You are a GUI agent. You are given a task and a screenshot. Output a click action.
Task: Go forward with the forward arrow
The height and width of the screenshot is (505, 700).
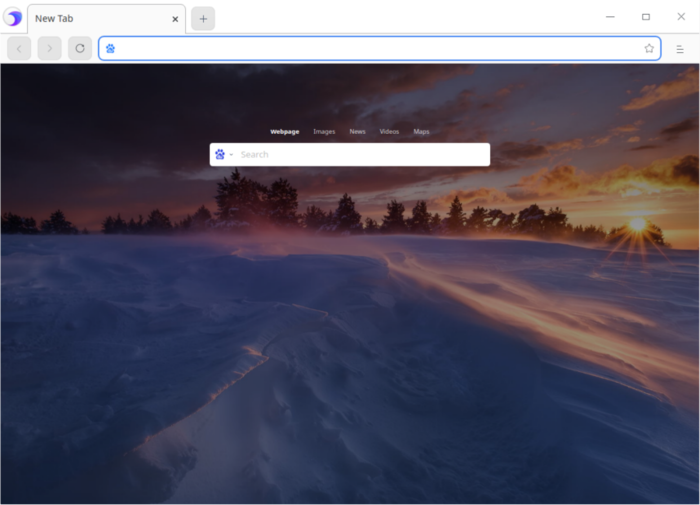pos(50,48)
